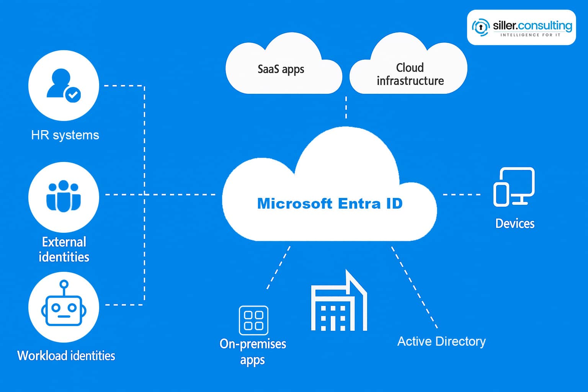This screenshot has height=392, width=588.
Task: Click the Devices text label
Action: [x=514, y=224]
